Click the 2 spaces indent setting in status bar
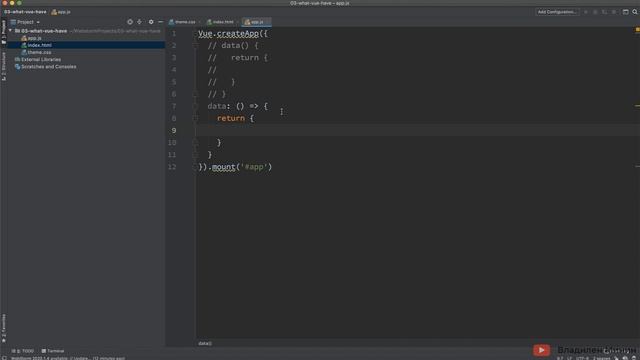Image resolution: width=640 pixels, height=360 pixels. 601,358
